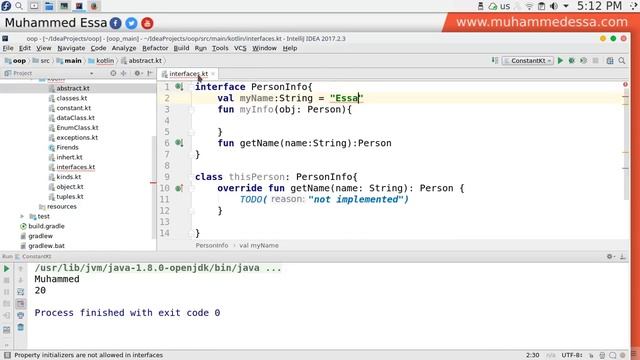
Task: Click the print icon in Run console
Action: (x=20, y=316)
